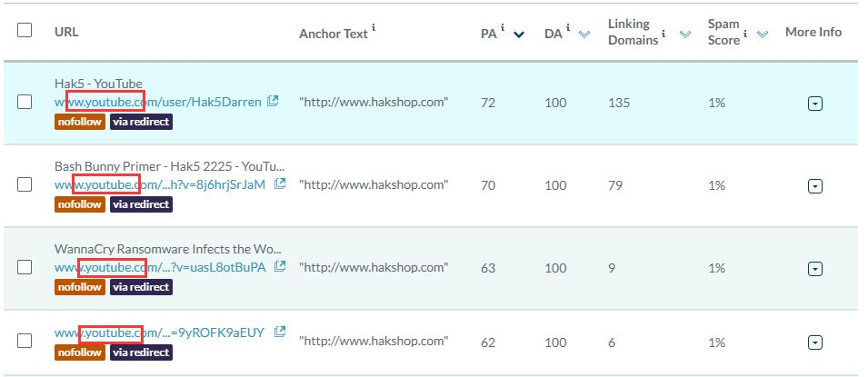Click the Anchor Text column header

coord(334,34)
